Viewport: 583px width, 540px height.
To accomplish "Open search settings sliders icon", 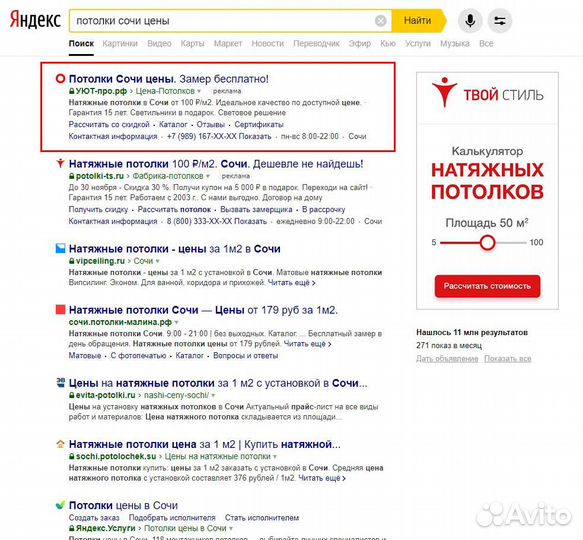I will (x=500, y=20).
